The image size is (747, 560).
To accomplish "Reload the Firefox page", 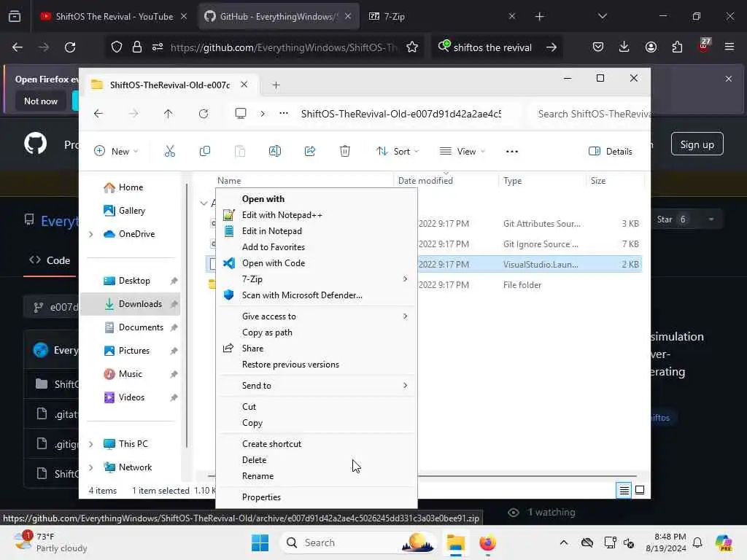I will [70, 47].
